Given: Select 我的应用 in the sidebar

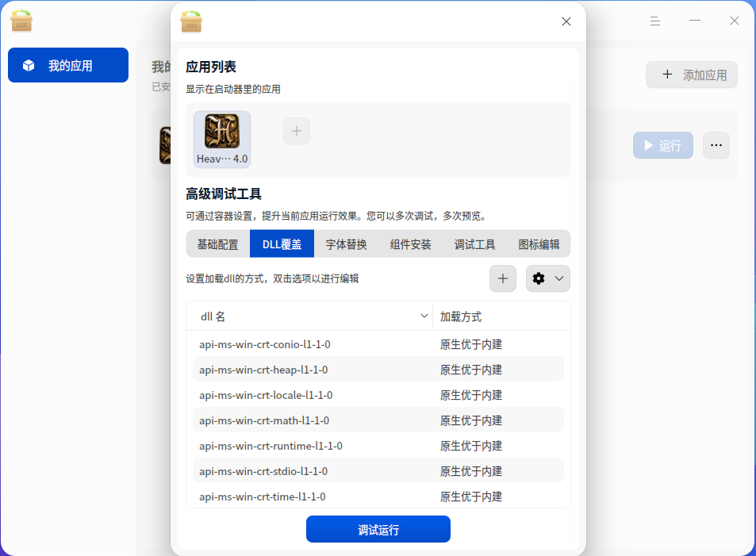Looking at the screenshot, I should pyautogui.click(x=68, y=65).
